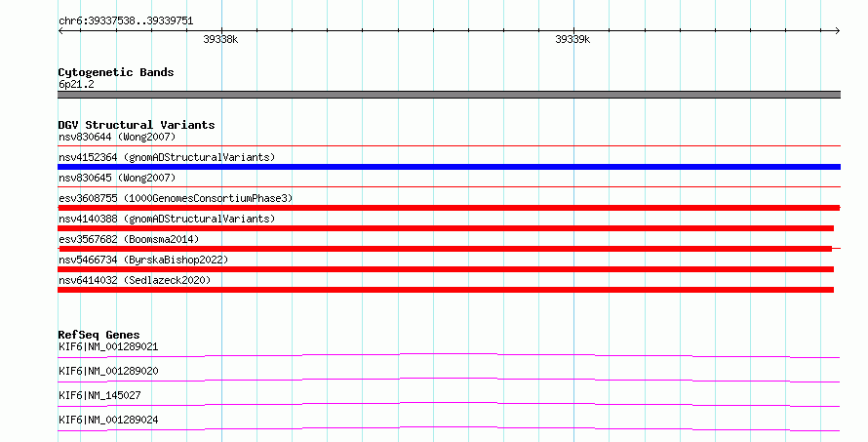Select the thin red line for nsv830645
868x442 pixels.
click(x=449, y=186)
